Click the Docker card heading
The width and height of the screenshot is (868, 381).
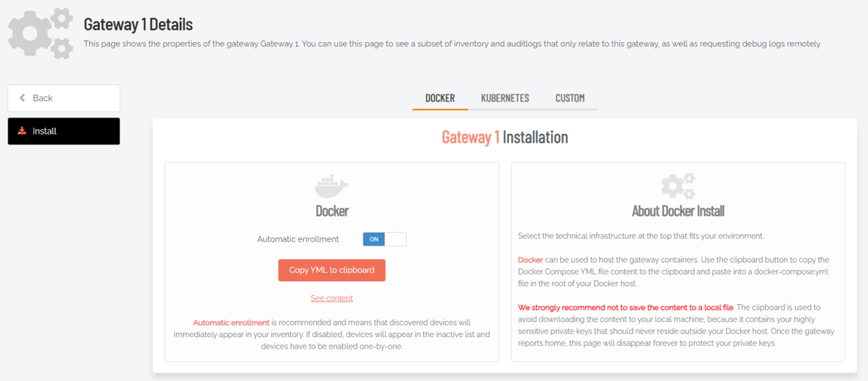[x=332, y=211]
